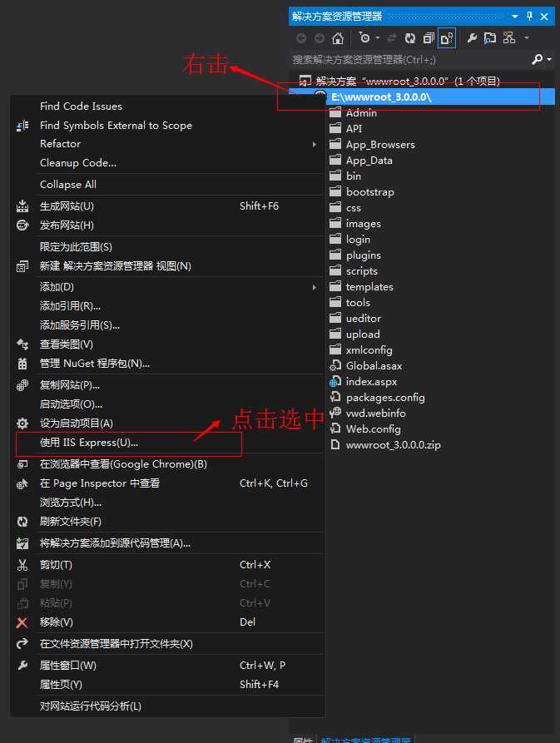560x743 pixels.
Task: Click the search magnifier icon in Solution Explorer
Action: click(x=538, y=59)
